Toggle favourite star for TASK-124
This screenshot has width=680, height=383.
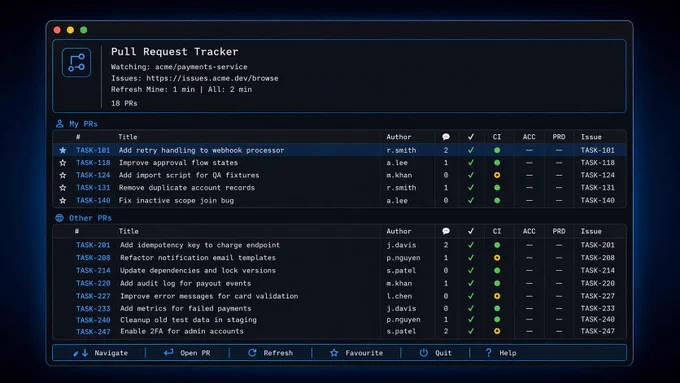pyautogui.click(x=63, y=175)
